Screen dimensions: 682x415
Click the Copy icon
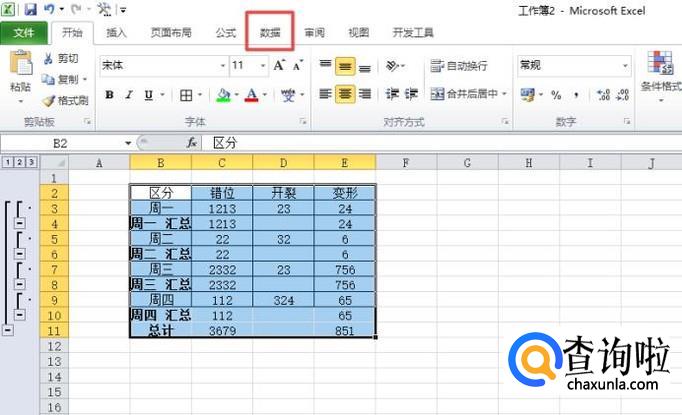tap(48, 79)
